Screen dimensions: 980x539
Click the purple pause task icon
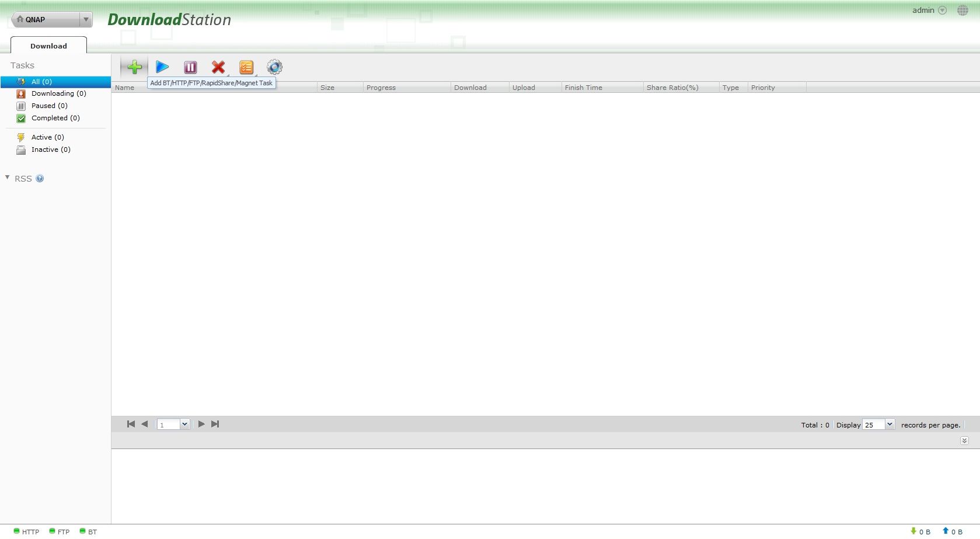tap(190, 67)
